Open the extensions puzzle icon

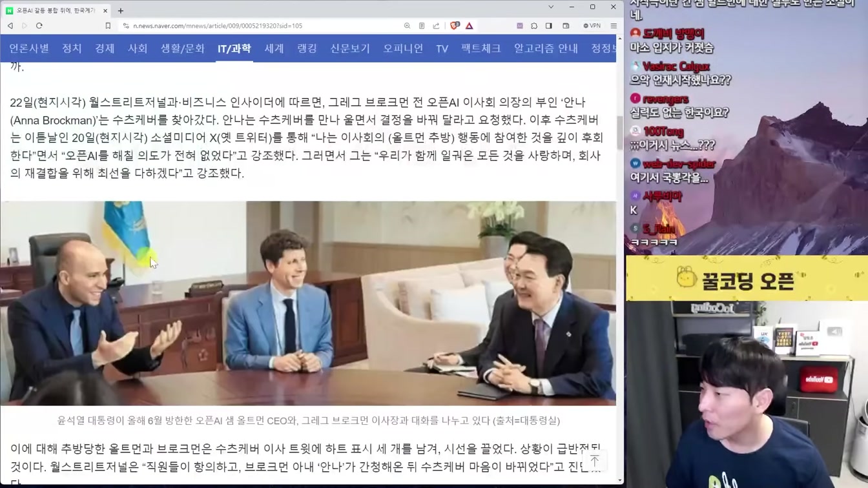point(534,26)
